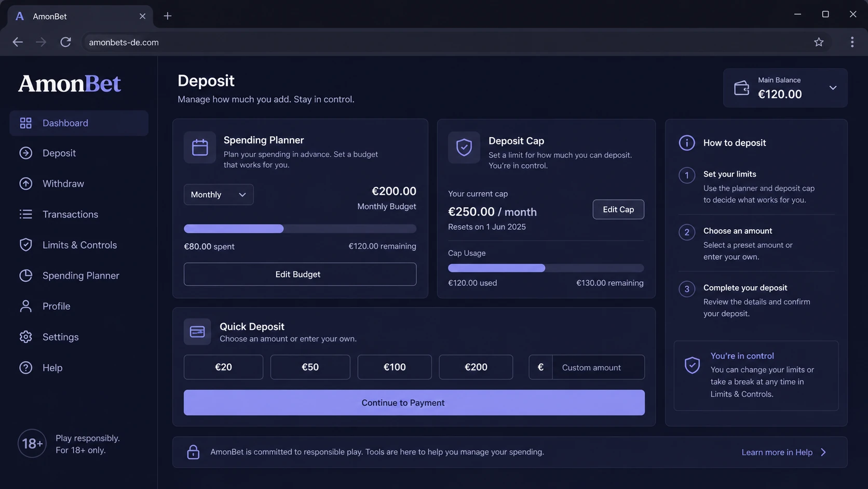Viewport: 868px width, 489px height.
Task: Bookmark this page with the star icon
Action: pos(819,42)
